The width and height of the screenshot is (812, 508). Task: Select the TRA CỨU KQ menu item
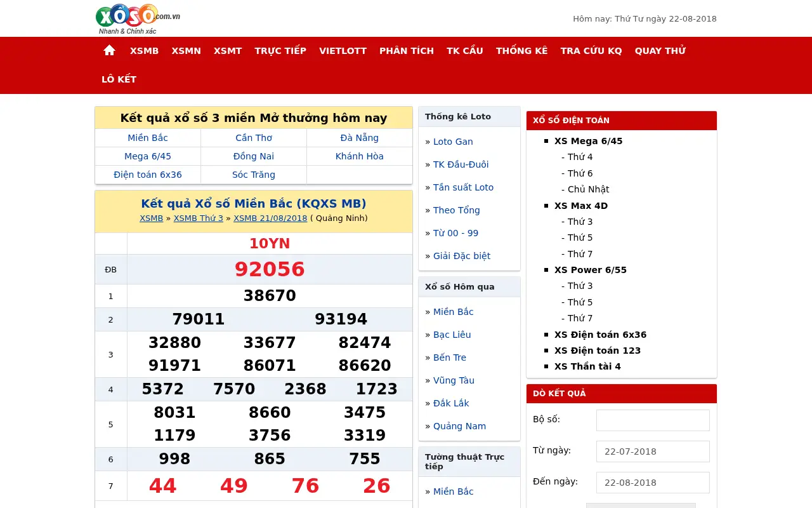(x=591, y=51)
